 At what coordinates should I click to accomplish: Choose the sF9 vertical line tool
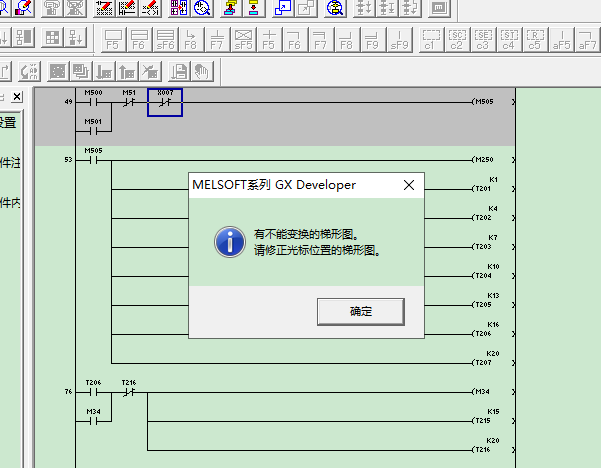pyautogui.click(x=399, y=40)
